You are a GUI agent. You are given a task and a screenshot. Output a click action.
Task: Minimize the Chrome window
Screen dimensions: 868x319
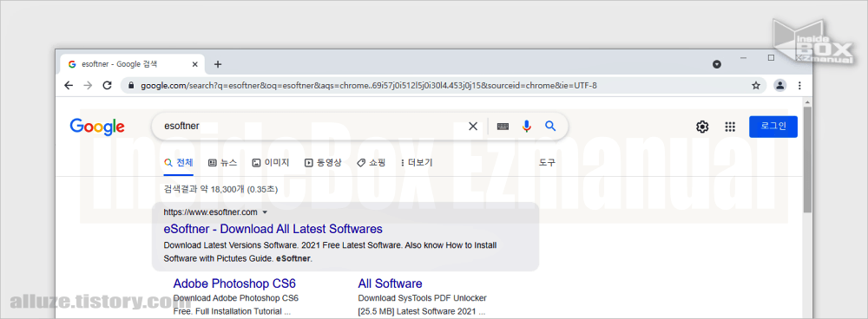744,57
